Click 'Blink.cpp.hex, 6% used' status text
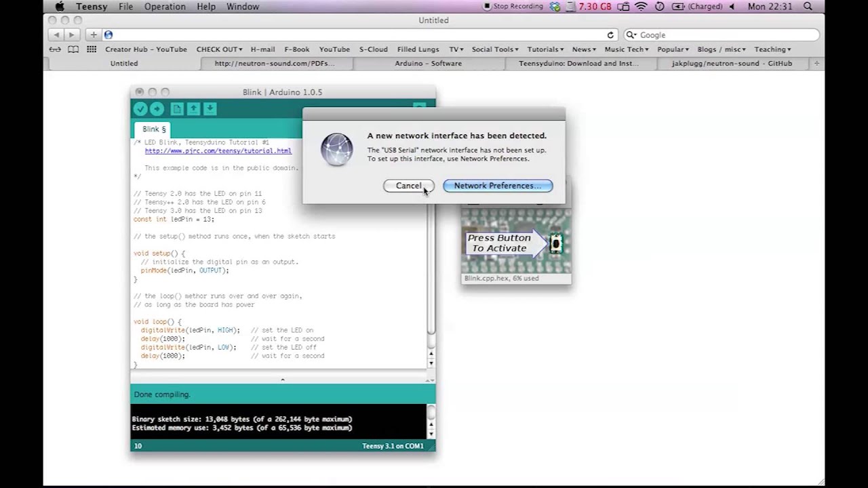This screenshot has height=488, width=868. [x=502, y=278]
